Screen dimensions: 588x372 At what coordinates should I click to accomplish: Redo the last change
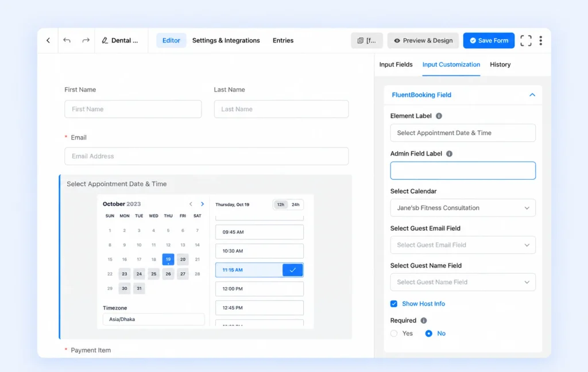pyautogui.click(x=86, y=41)
